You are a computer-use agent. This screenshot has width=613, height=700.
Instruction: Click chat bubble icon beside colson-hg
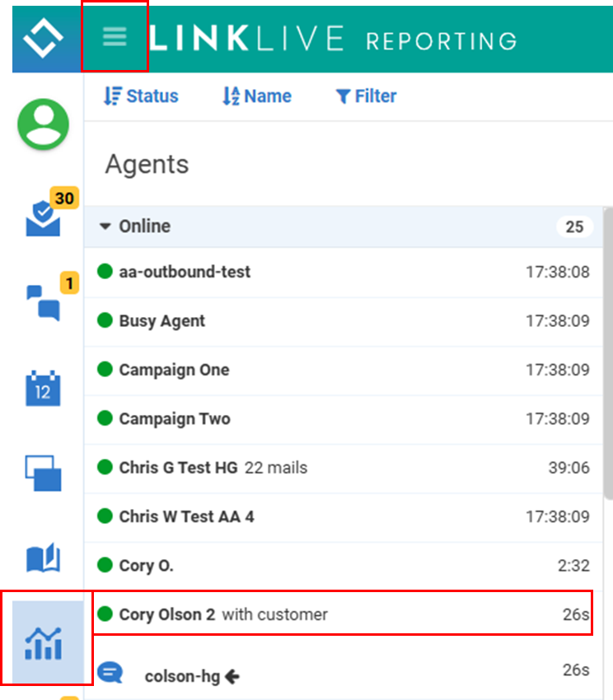(110, 674)
